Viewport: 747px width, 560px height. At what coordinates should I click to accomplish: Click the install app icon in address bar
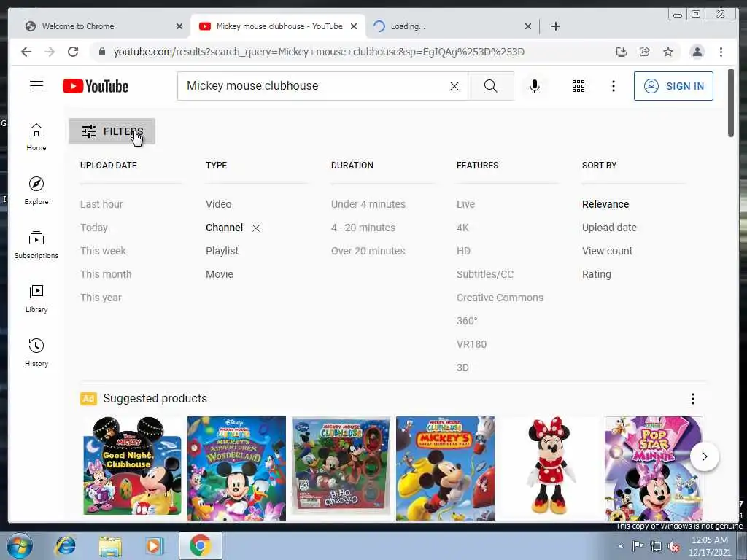click(x=622, y=52)
